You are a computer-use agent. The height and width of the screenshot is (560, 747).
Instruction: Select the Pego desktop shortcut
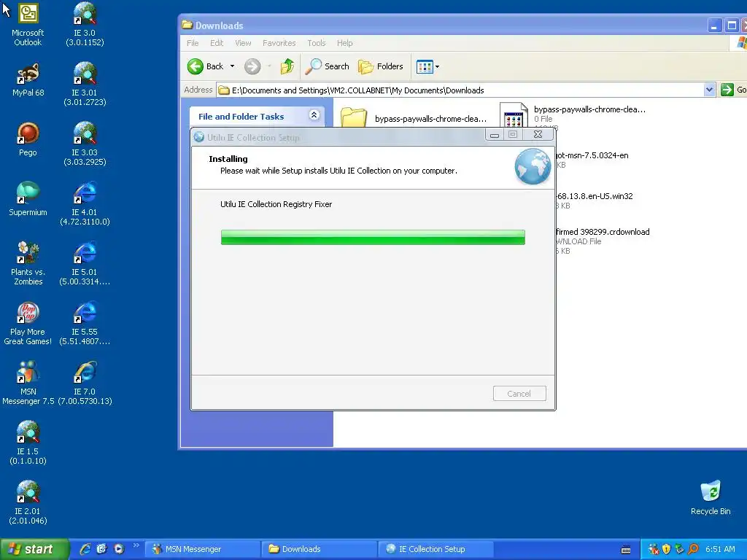pyautogui.click(x=28, y=139)
